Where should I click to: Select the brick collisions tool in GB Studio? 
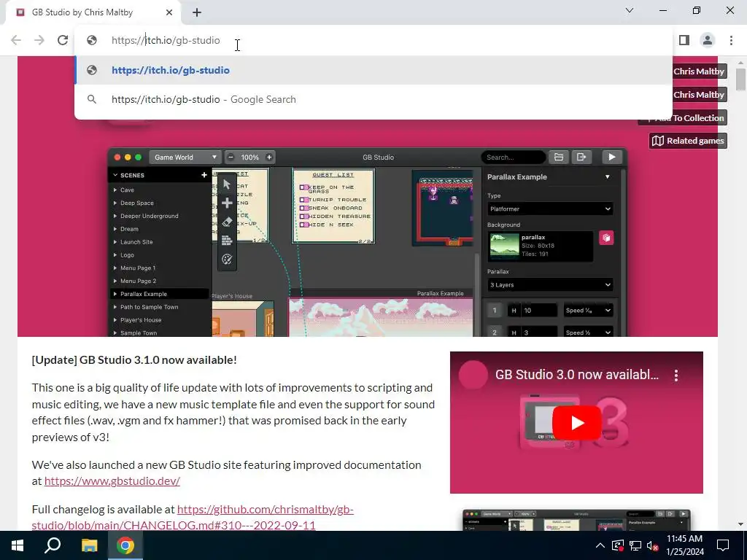point(227,241)
